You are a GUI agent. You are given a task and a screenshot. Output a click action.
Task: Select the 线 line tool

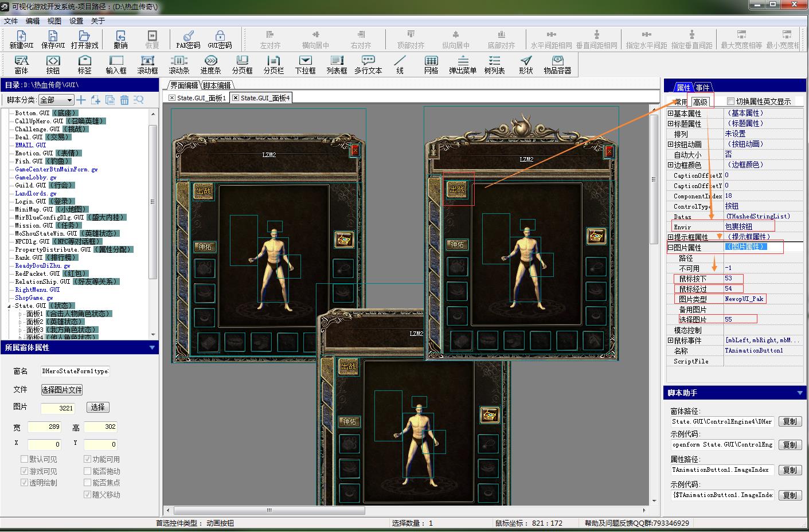coord(400,65)
